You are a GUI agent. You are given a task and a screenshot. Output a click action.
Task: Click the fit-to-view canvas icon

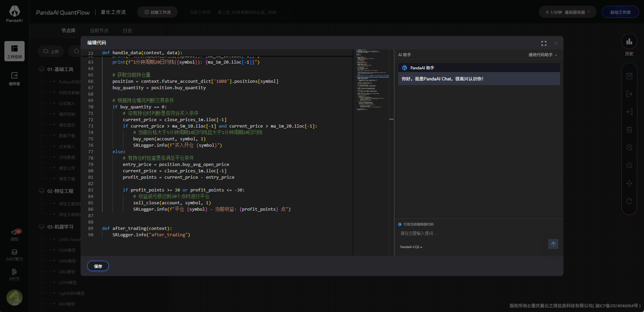point(629,183)
